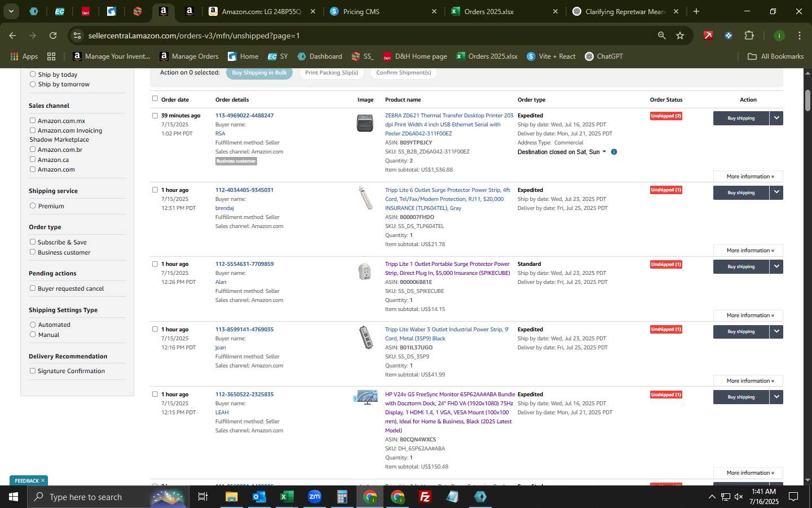812x508 pixels.
Task: Expand More information for ZEBRA order
Action: coord(748,176)
